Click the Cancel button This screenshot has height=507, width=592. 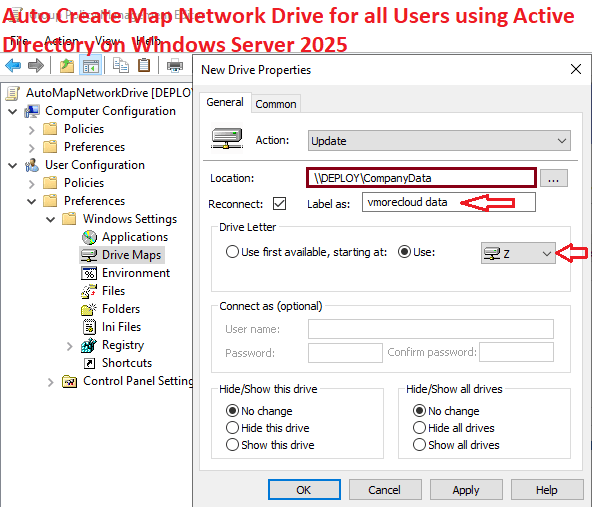pos(385,490)
